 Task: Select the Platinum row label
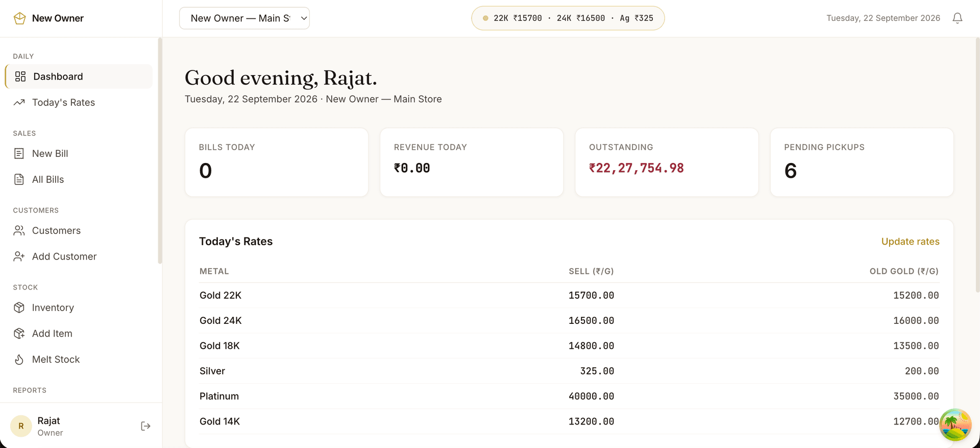(x=219, y=396)
